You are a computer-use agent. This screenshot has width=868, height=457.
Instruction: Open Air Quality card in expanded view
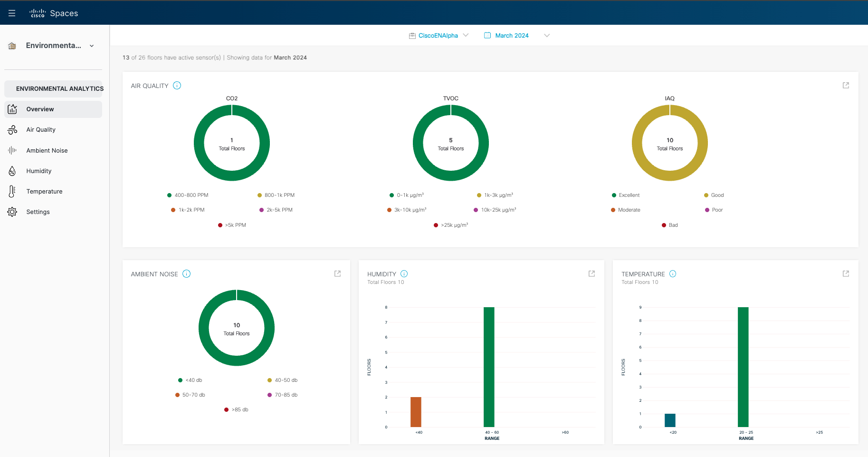846,86
